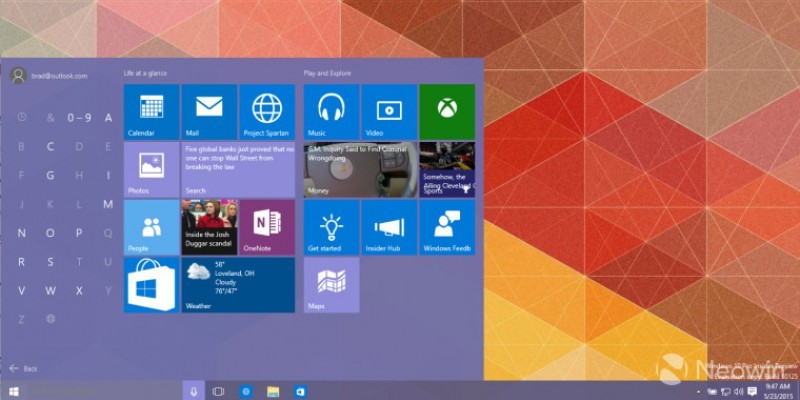Jump to apps starting with X
This screenshot has width=800, height=400.
pos(79,291)
